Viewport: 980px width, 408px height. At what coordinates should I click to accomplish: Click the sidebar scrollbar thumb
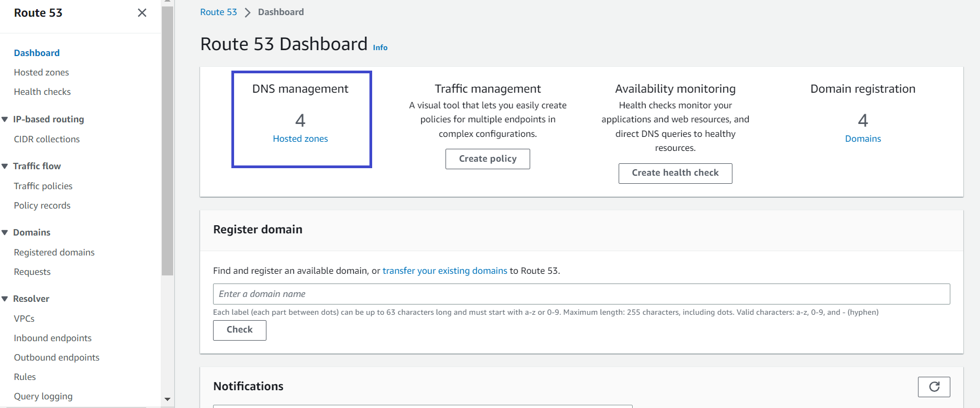[167, 141]
